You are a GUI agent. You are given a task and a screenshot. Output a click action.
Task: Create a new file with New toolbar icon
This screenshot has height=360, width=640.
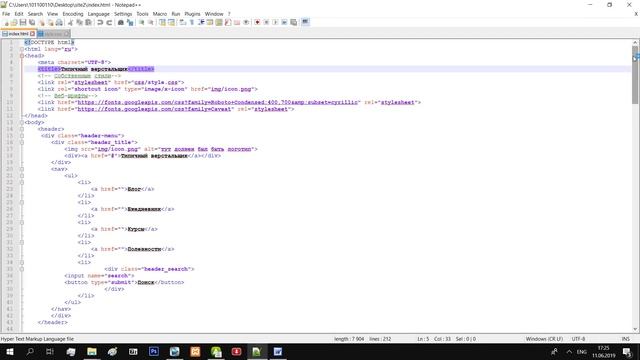click(6, 22)
